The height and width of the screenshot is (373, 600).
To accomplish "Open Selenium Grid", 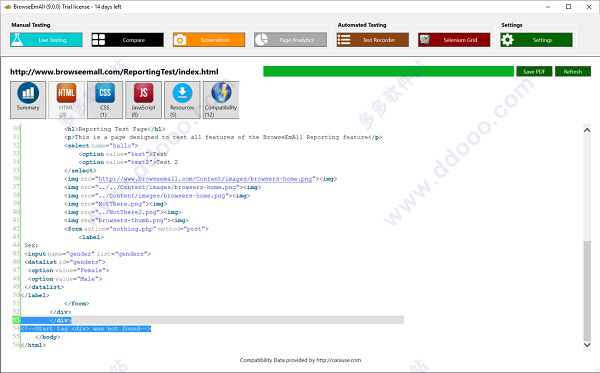I will (x=454, y=40).
